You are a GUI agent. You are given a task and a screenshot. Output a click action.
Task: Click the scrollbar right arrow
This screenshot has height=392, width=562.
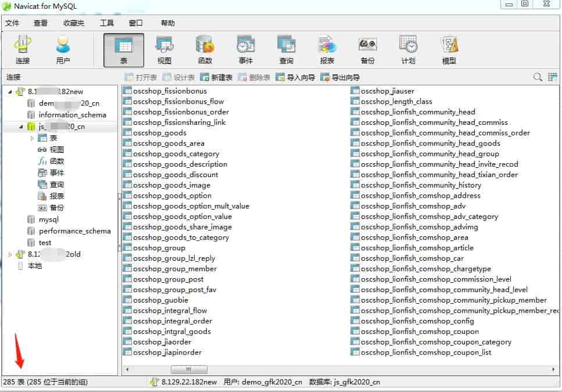[554, 369]
